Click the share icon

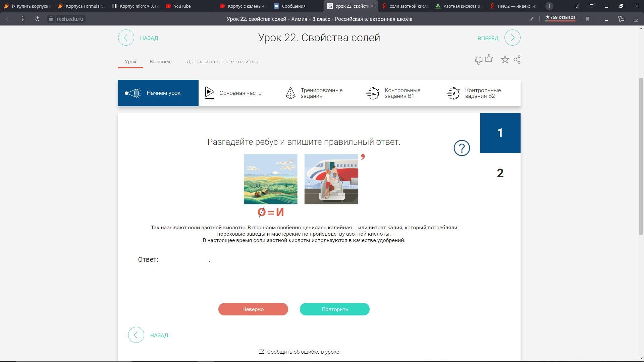tap(517, 60)
